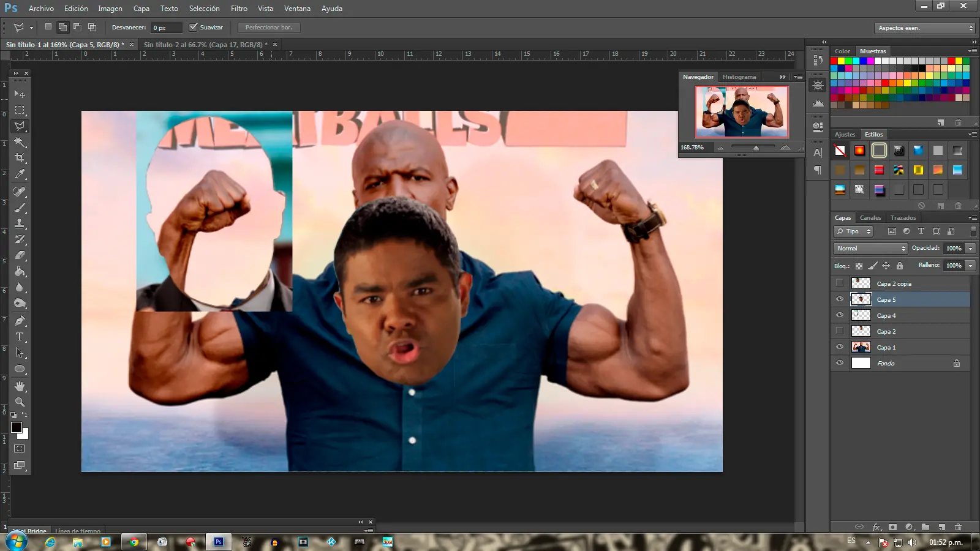Select the Blur tool
This screenshot has height=551, width=980.
click(x=20, y=287)
